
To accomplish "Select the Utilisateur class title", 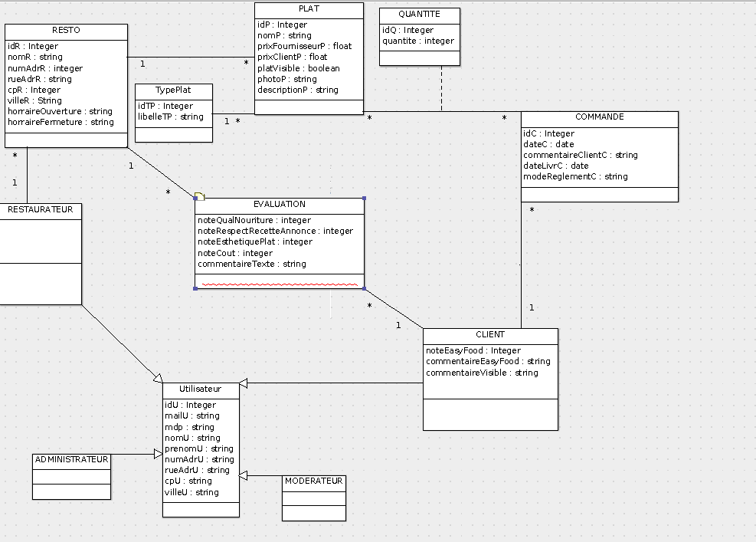I will (x=201, y=389).
